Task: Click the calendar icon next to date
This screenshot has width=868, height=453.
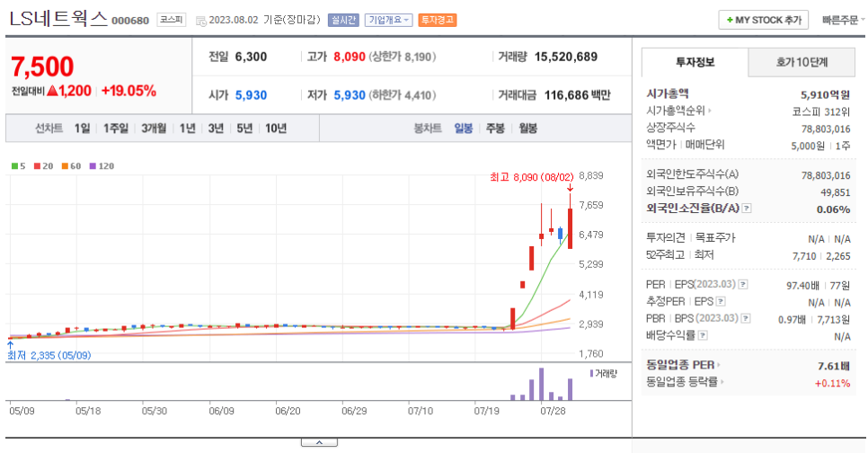Action: click(x=201, y=21)
